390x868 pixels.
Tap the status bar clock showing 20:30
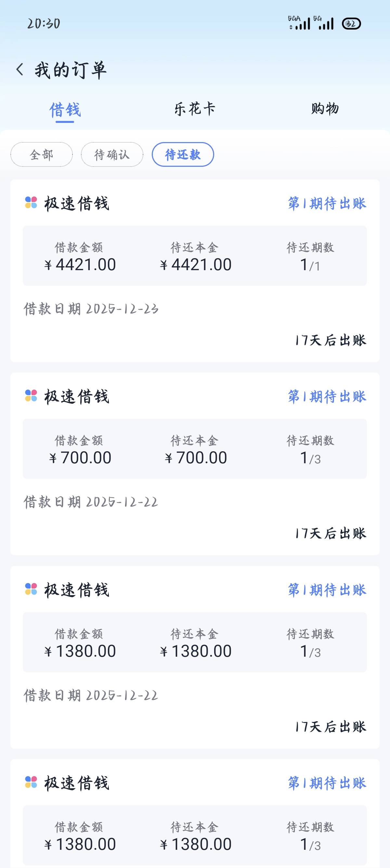44,24
